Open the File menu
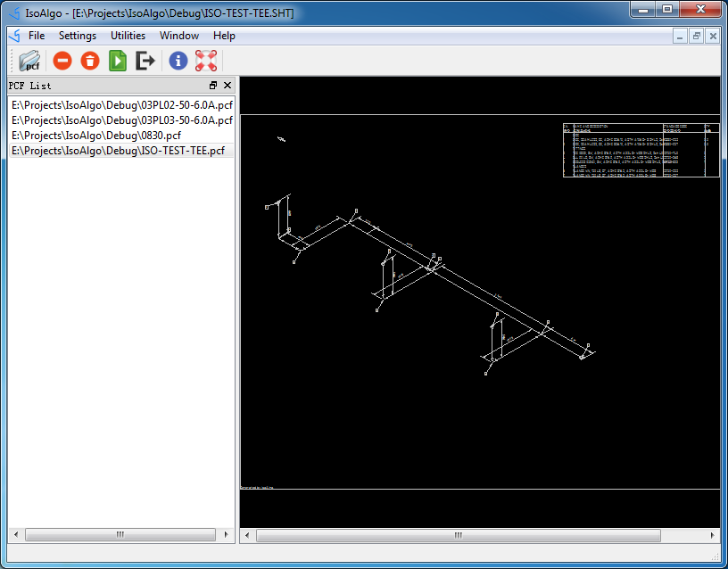Image resolution: width=728 pixels, height=569 pixels. pyautogui.click(x=37, y=36)
